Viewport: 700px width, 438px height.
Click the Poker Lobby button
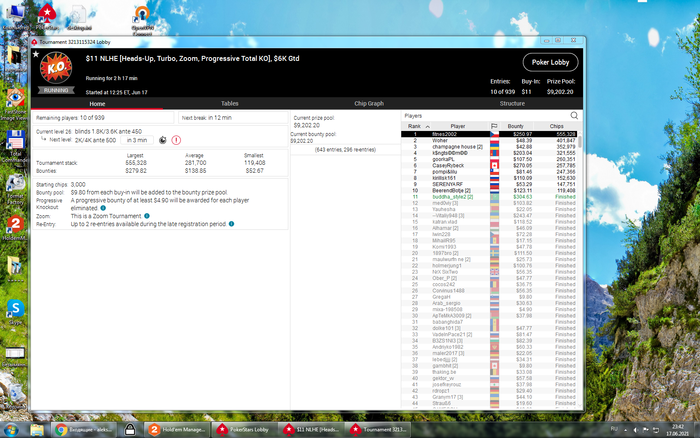tap(550, 63)
